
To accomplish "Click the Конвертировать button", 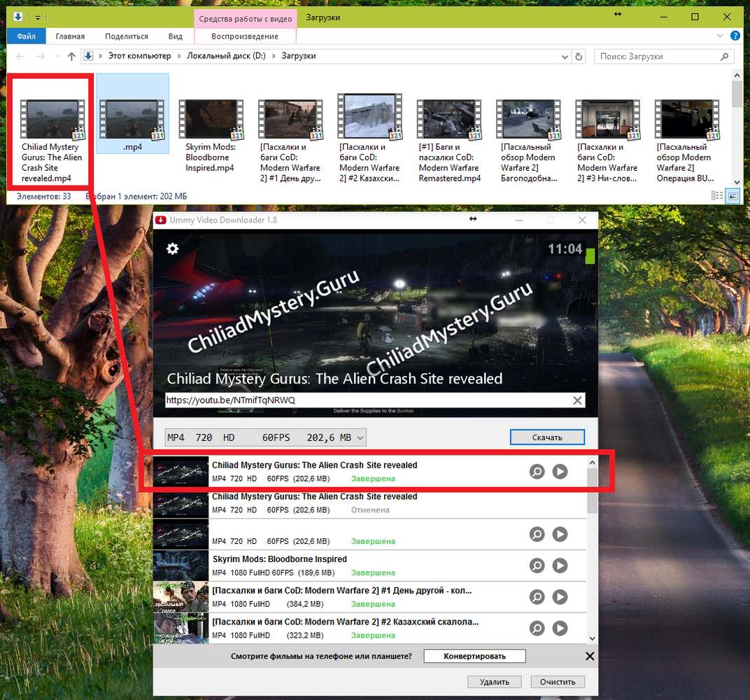I will [474, 657].
